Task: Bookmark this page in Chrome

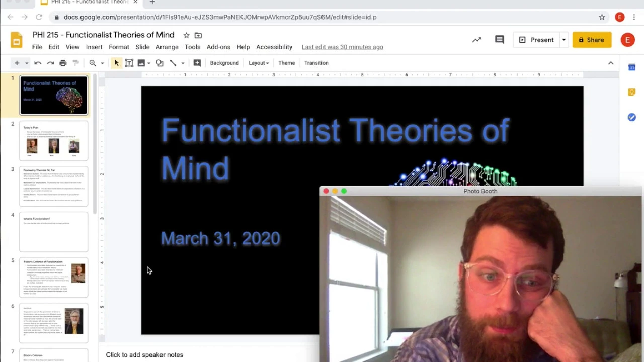Action: 602,17
